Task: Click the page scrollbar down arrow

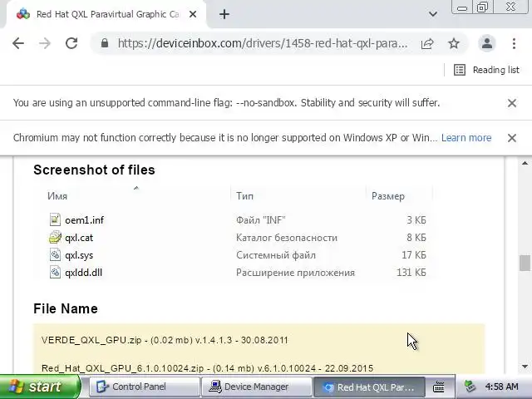Action: pyautogui.click(x=525, y=367)
